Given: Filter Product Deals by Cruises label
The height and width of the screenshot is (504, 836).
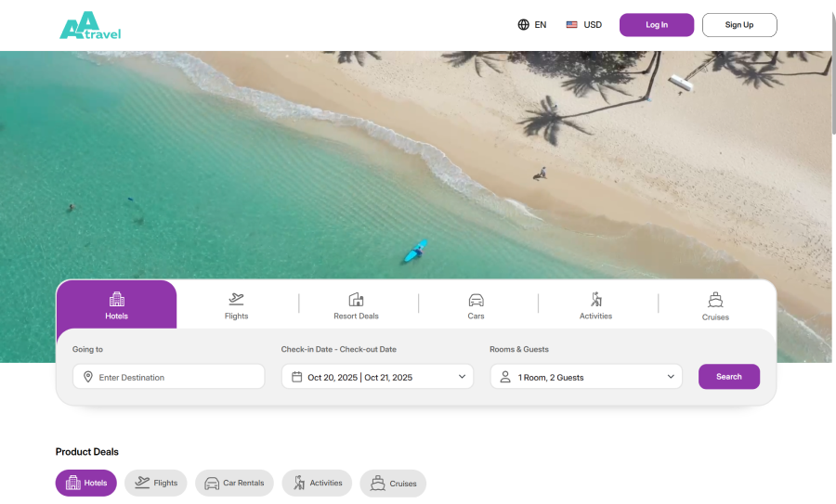Looking at the screenshot, I should click(403, 484).
